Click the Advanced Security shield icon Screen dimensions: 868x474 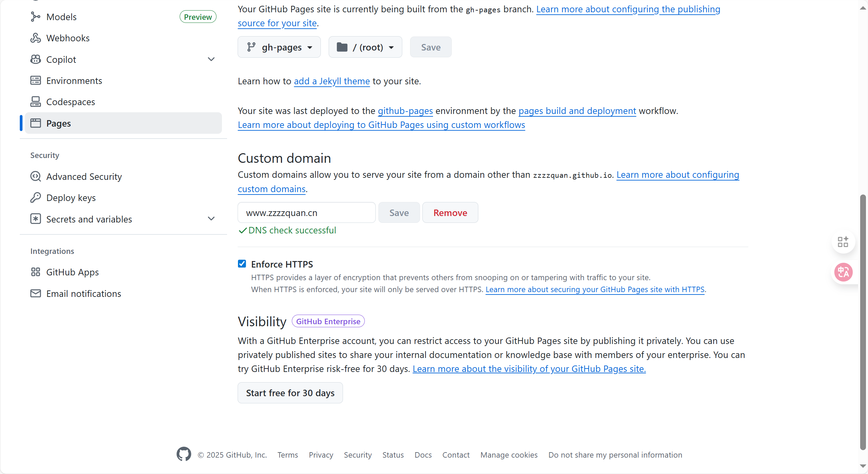click(35, 176)
